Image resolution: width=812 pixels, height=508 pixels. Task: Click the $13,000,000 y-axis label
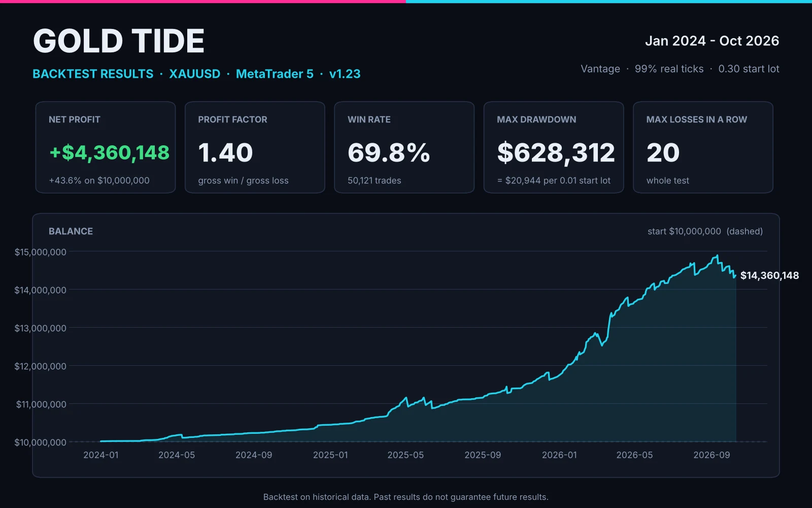click(x=41, y=328)
